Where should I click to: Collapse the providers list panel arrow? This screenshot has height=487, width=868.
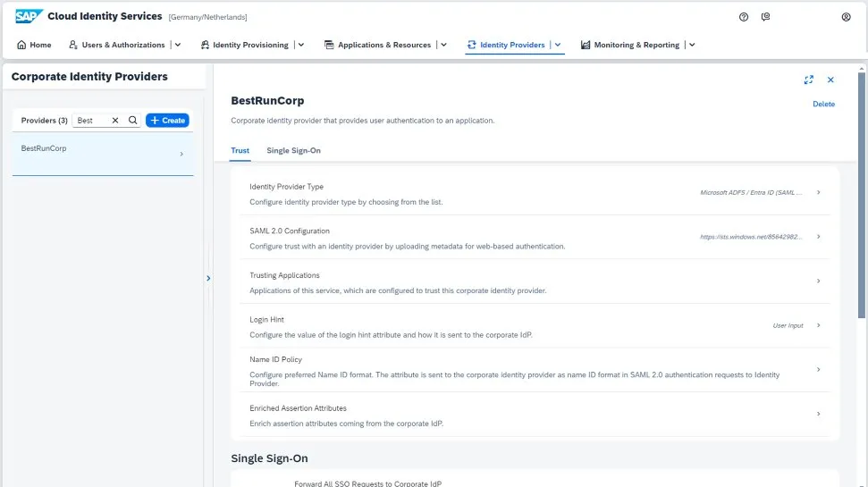tap(208, 278)
